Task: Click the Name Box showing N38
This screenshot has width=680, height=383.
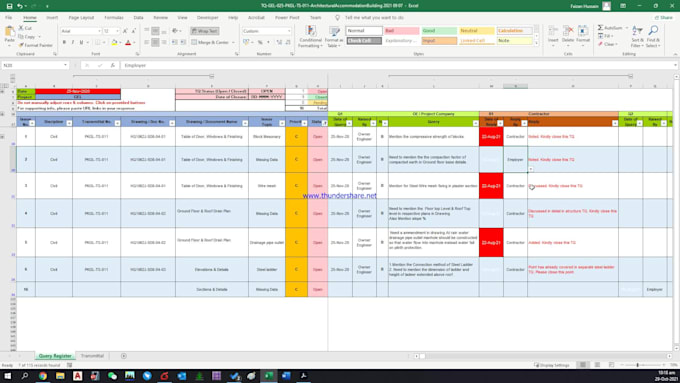Action: coord(33,65)
